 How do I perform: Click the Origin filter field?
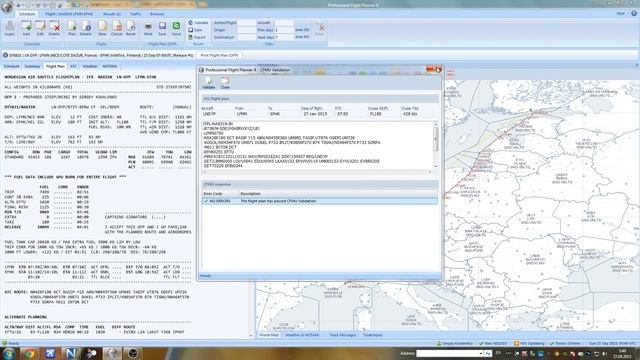point(247,30)
